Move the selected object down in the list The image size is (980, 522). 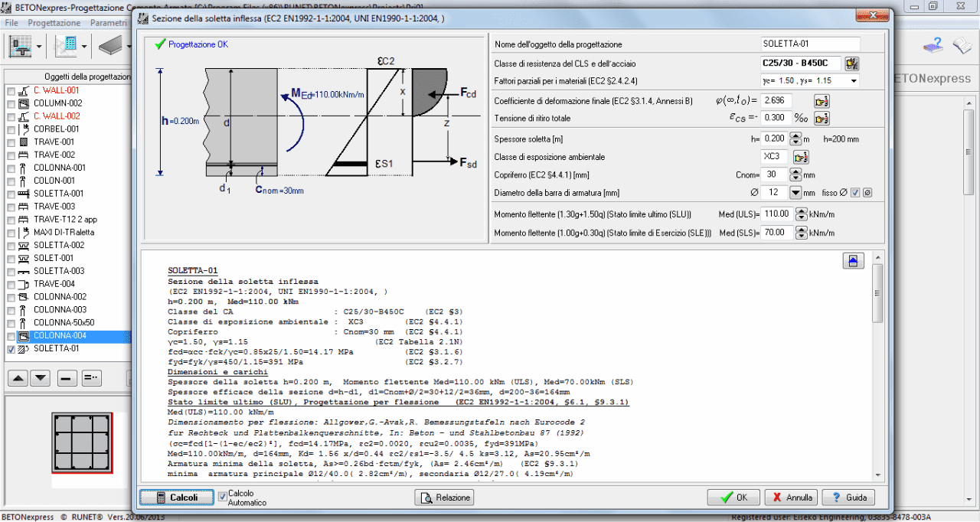41,378
